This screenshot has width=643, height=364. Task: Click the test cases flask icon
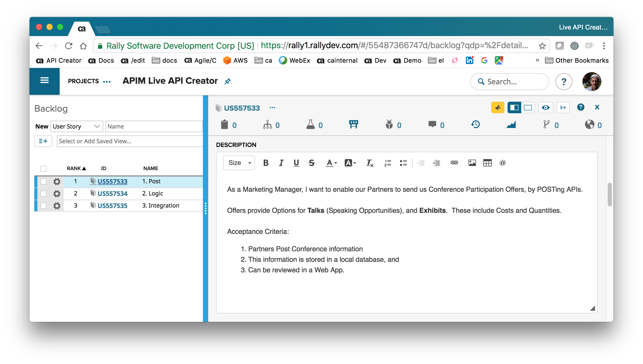click(x=310, y=125)
